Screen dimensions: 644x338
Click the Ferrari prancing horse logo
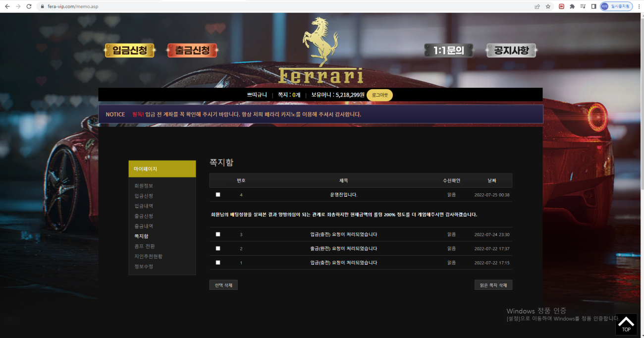click(321, 50)
